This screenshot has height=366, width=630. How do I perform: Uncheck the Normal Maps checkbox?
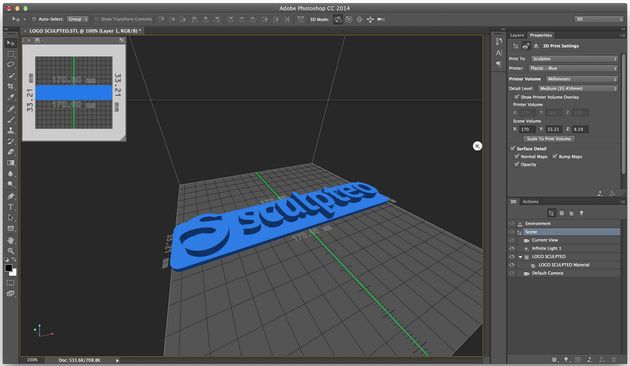coord(517,156)
